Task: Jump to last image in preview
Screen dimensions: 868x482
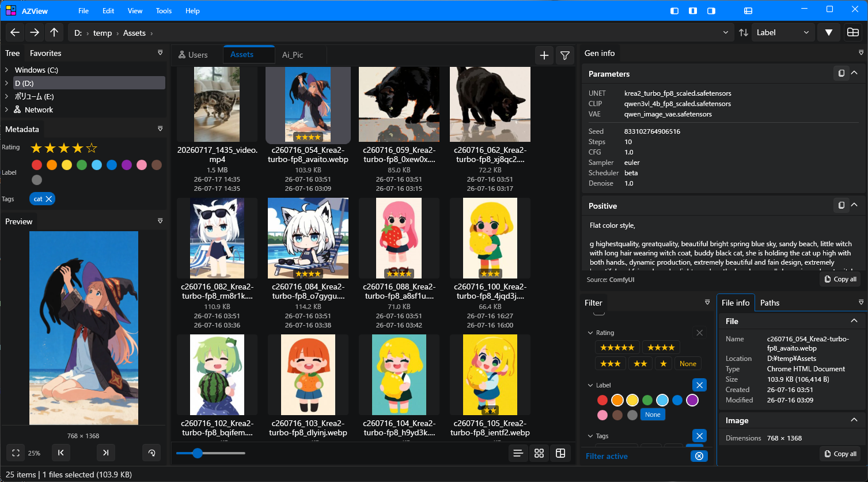Action: 105,453
